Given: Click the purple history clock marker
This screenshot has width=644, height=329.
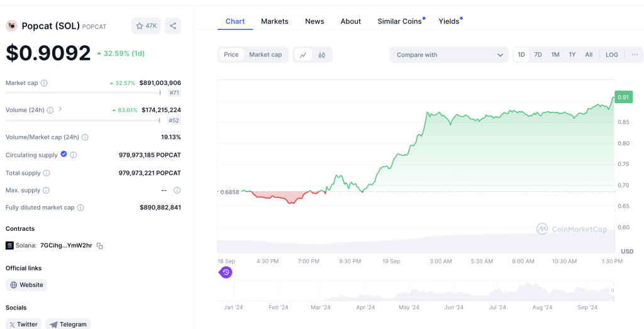Looking at the screenshot, I should point(226,272).
